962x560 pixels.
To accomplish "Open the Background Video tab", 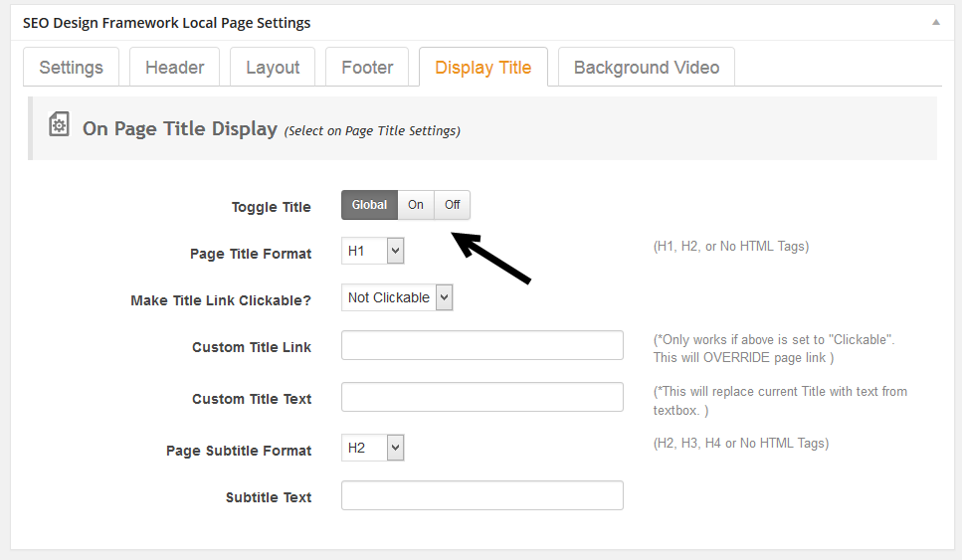I will (647, 67).
